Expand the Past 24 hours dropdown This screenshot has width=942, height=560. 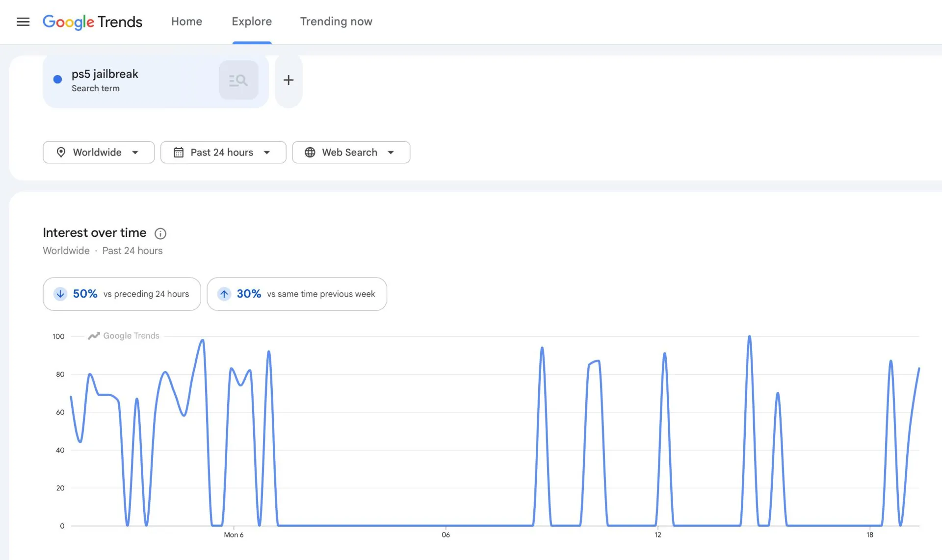[223, 153]
